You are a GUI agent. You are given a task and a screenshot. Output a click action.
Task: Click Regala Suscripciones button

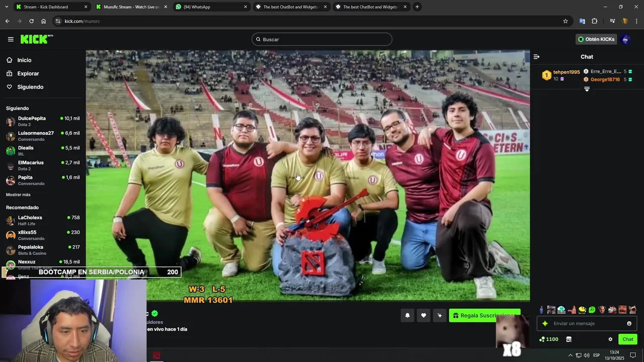click(x=485, y=315)
